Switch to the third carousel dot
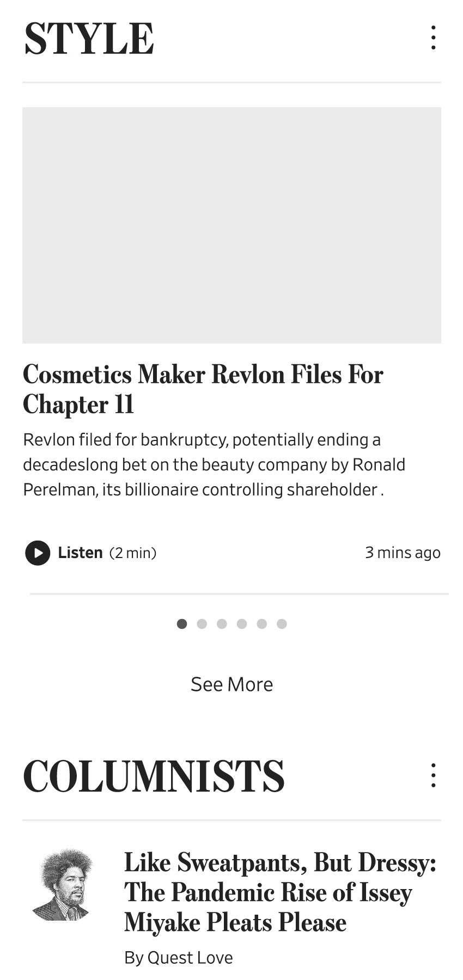463x980 pixels. click(x=222, y=624)
